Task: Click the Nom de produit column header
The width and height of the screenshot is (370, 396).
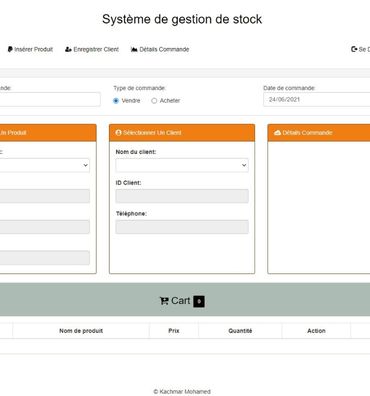Action: click(81, 331)
